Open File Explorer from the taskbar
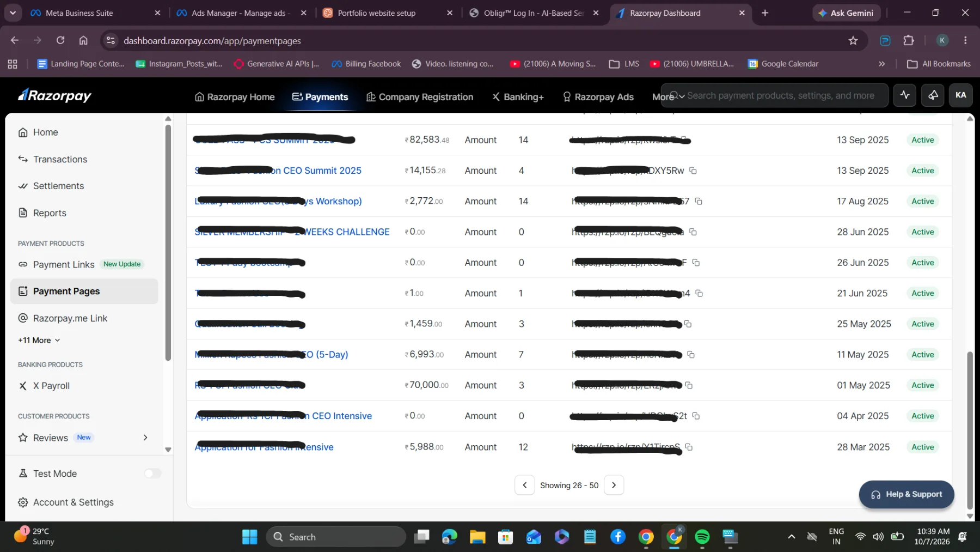 tap(477, 537)
